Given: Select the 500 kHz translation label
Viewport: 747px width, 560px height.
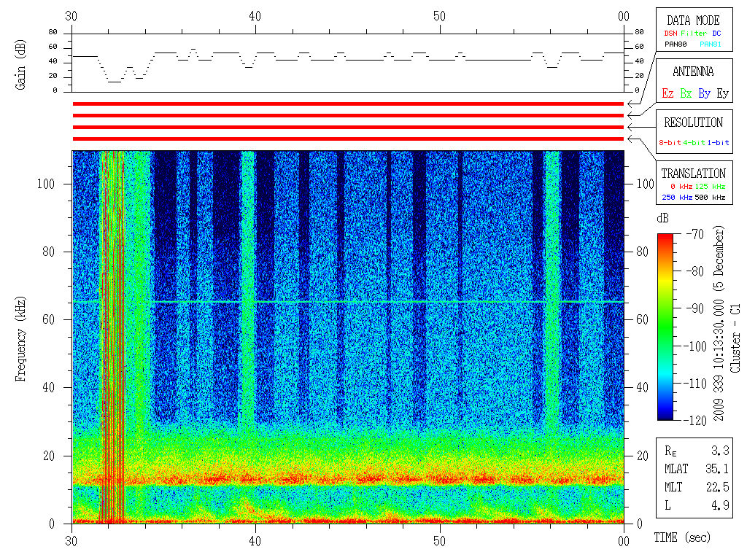Looking at the screenshot, I should 710,197.
